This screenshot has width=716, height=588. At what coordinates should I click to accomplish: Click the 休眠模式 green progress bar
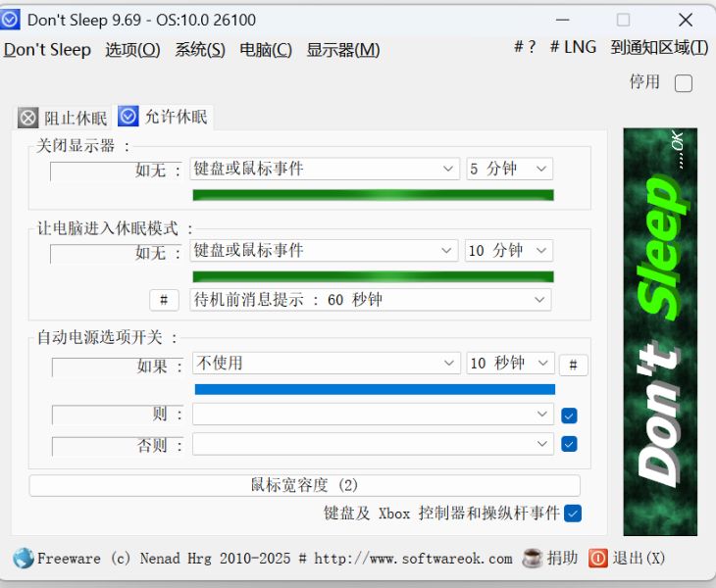point(373,276)
